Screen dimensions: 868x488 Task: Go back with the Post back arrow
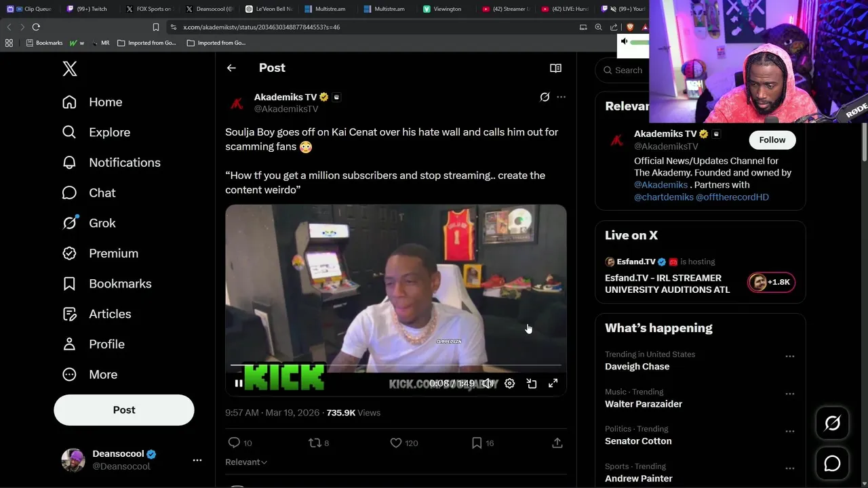coord(231,68)
